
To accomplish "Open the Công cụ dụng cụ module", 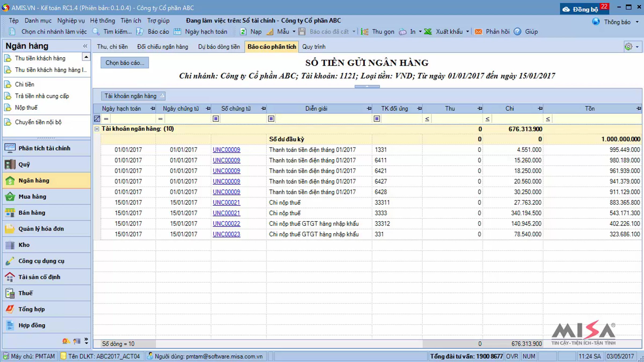I will click(46, 261).
